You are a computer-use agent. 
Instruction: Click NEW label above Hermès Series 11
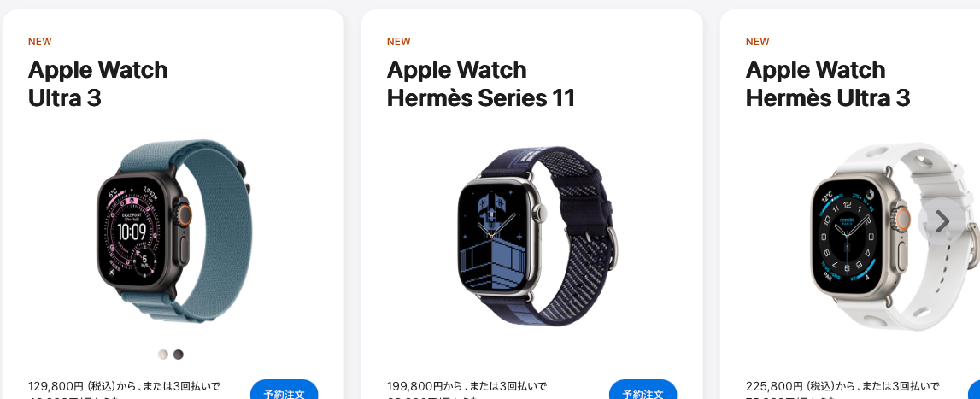point(399,42)
